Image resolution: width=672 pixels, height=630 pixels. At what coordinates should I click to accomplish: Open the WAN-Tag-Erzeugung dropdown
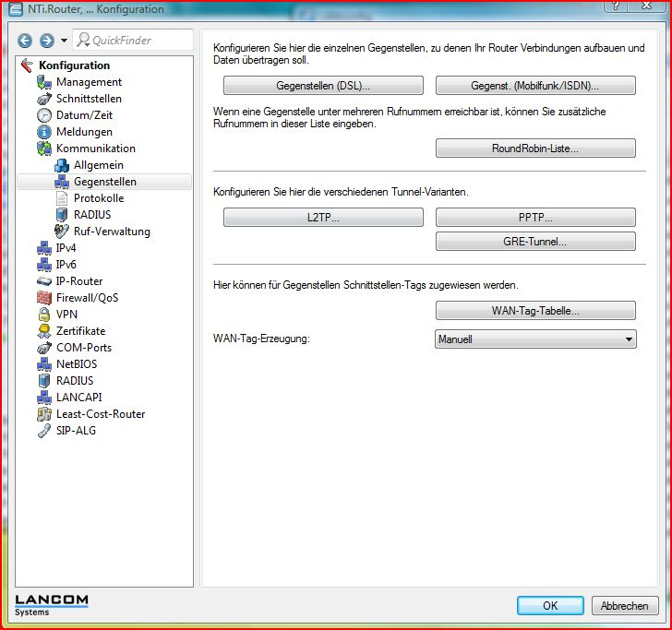[535, 339]
